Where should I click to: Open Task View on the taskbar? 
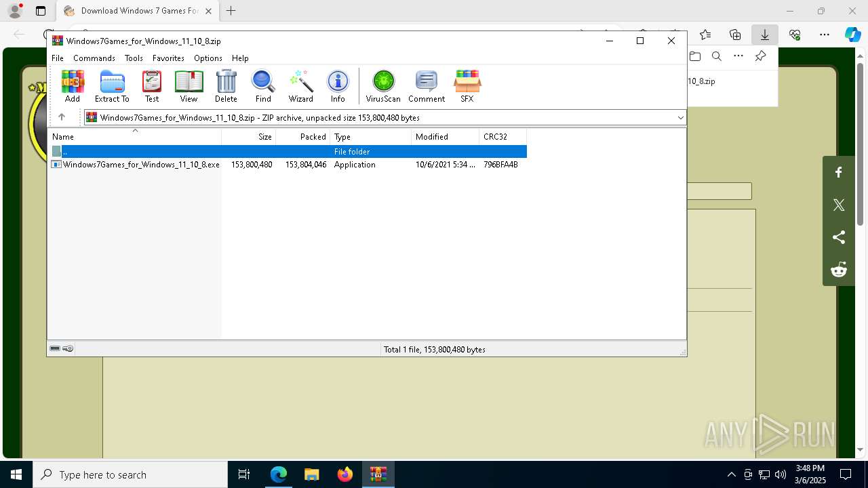pos(244,474)
